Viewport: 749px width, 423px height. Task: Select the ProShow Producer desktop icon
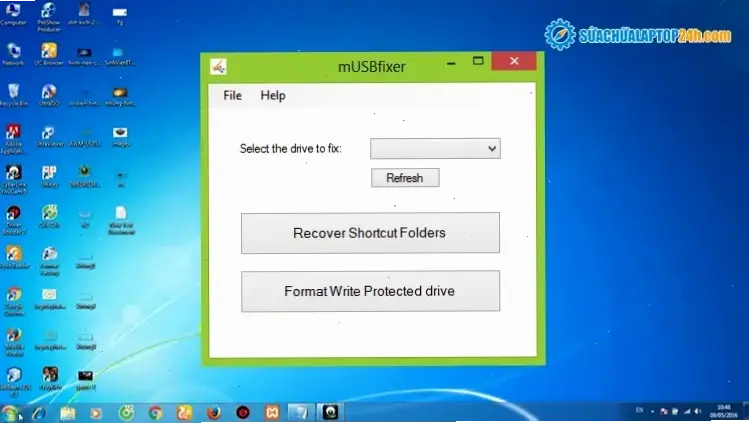coord(49,17)
